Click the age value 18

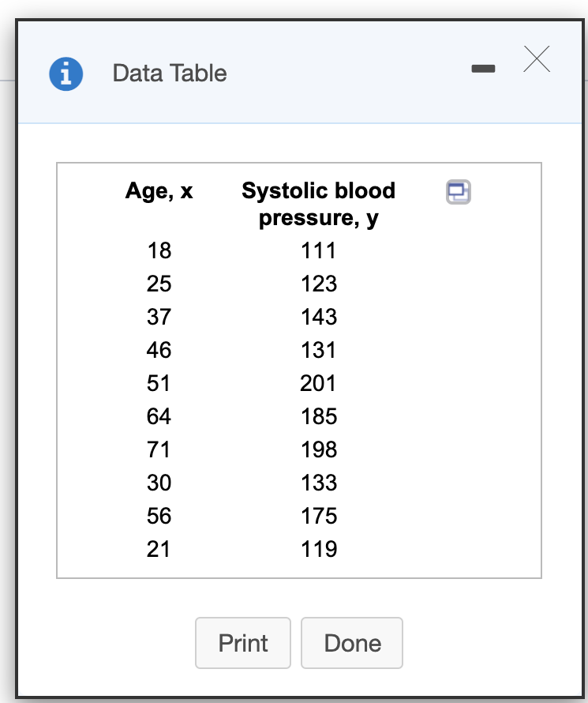point(159,251)
